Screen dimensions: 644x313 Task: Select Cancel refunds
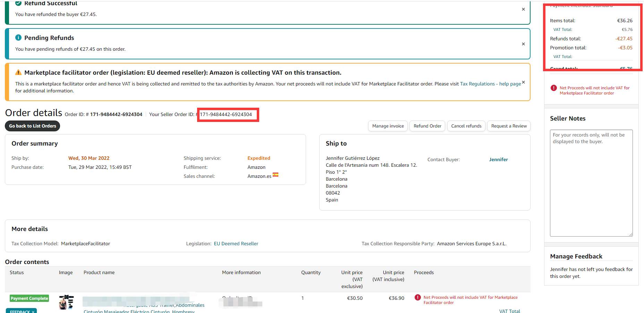(x=466, y=126)
